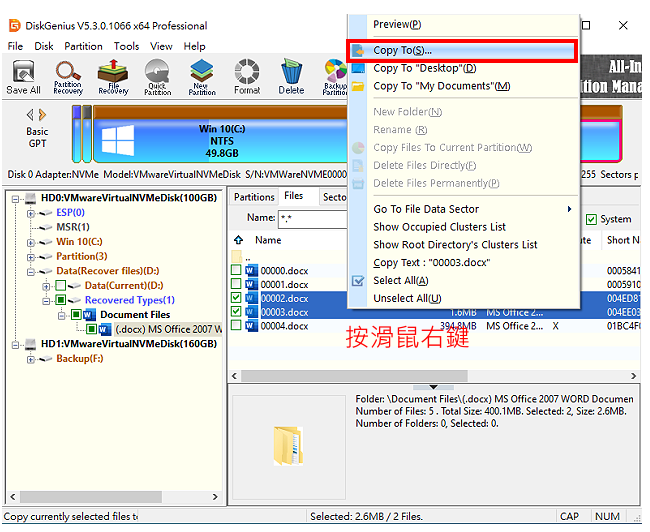Select the (.docx) MS Office 2007 tree item
Viewport: 650px width, 532px height.
(x=168, y=330)
